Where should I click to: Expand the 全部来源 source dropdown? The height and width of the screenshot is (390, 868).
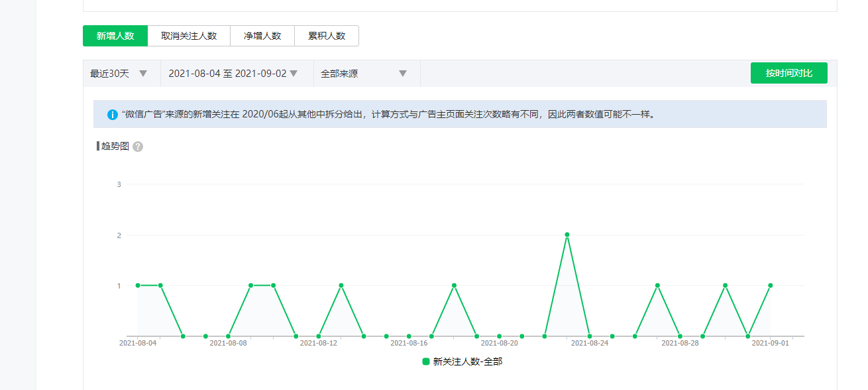(x=364, y=74)
